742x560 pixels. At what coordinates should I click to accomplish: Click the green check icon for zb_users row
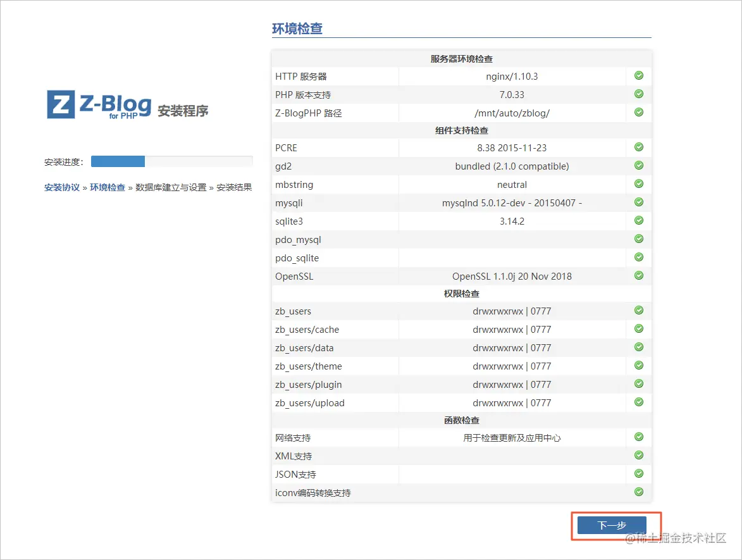[x=638, y=310]
